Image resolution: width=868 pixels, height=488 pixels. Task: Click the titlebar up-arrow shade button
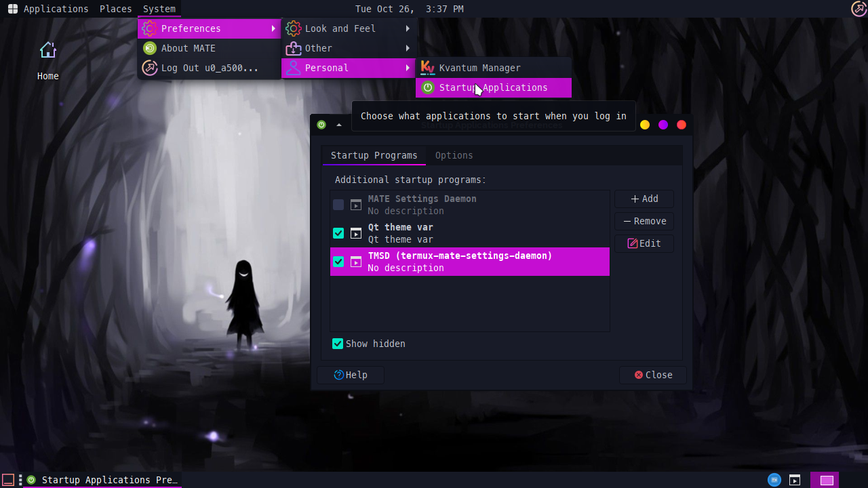(x=339, y=125)
